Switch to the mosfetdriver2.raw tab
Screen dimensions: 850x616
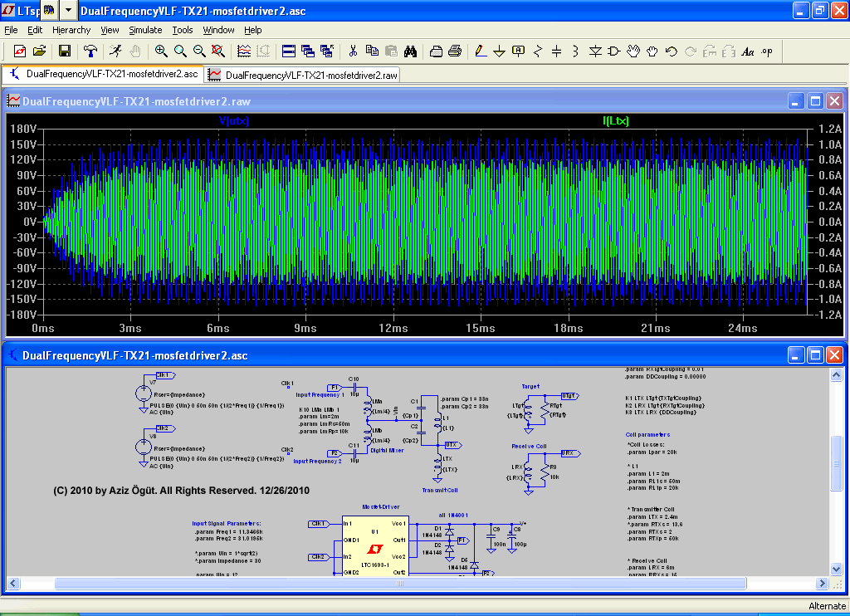coord(303,75)
